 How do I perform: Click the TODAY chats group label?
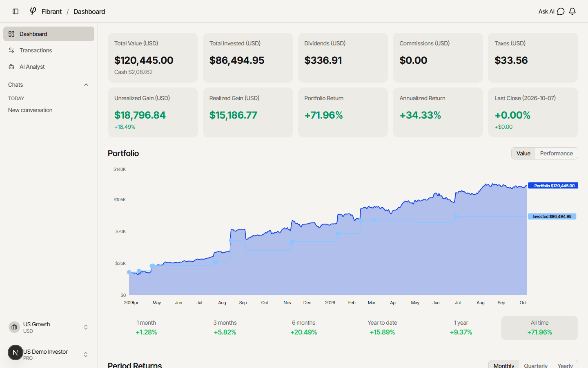16,99
